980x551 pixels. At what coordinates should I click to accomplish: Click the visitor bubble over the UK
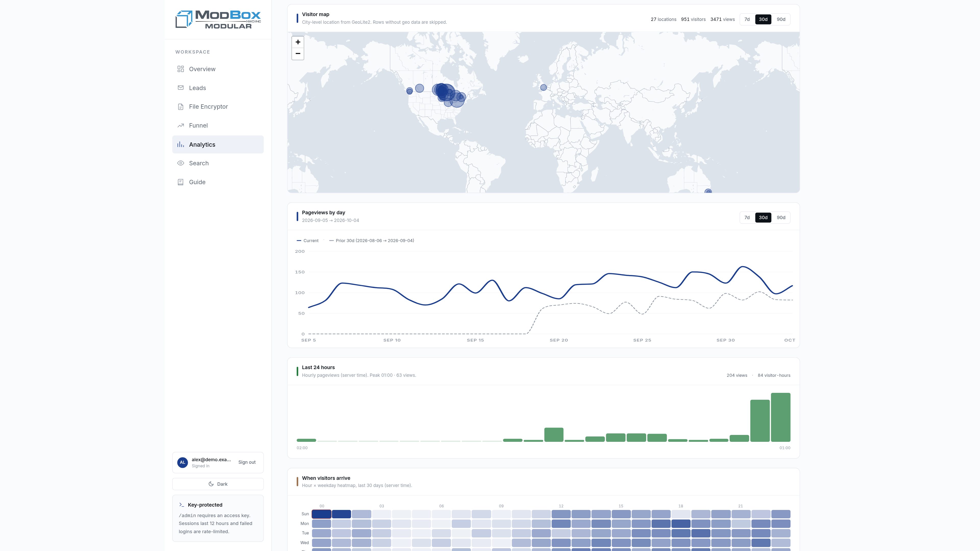click(x=544, y=87)
